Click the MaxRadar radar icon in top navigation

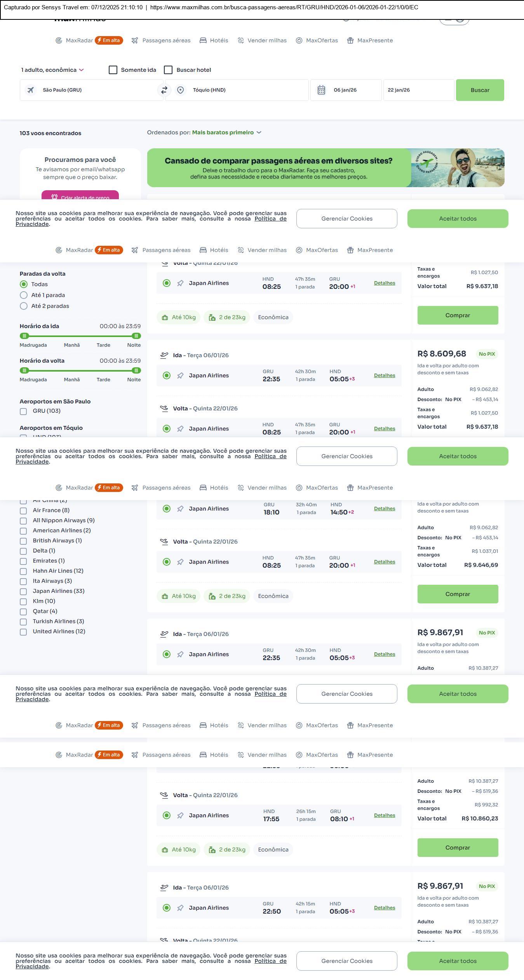coord(59,40)
